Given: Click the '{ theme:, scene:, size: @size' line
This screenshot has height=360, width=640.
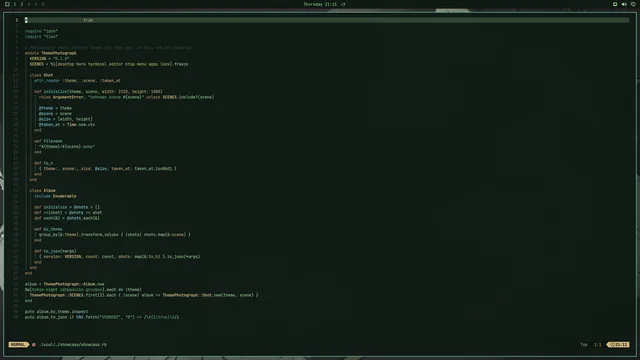Looking at the screenshot, I should point(108,169).
